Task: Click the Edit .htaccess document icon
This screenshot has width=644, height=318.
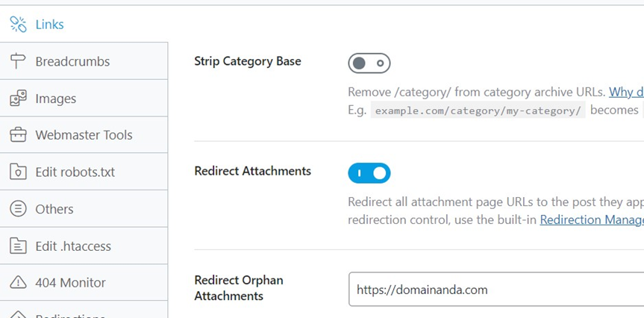Action: tap(18, 246)
